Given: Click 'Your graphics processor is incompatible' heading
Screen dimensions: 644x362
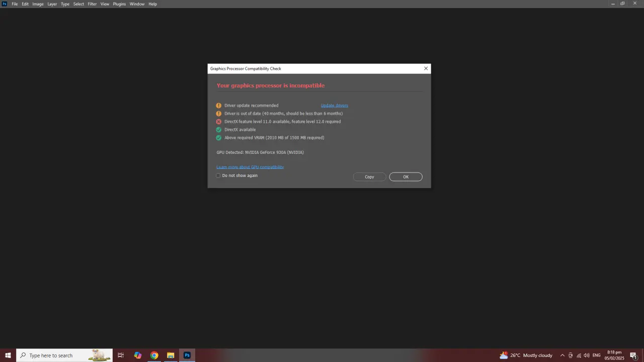Looking at the screenshot, I should 271,85.
